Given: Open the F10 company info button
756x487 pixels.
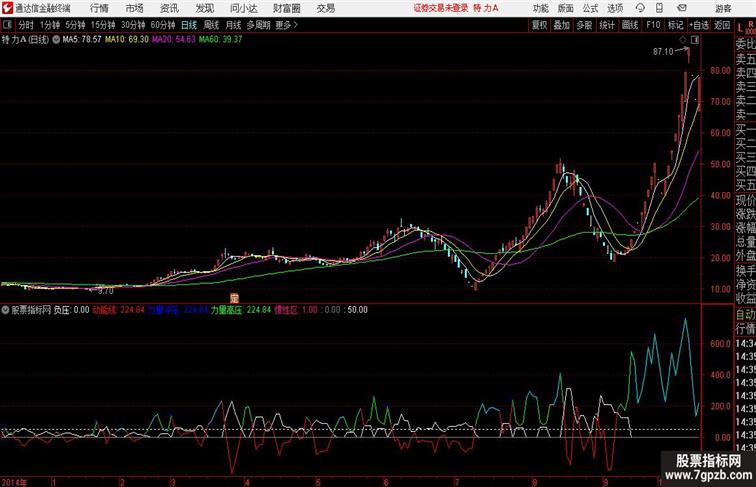Looking at the screenshot, I should (653, 25).
